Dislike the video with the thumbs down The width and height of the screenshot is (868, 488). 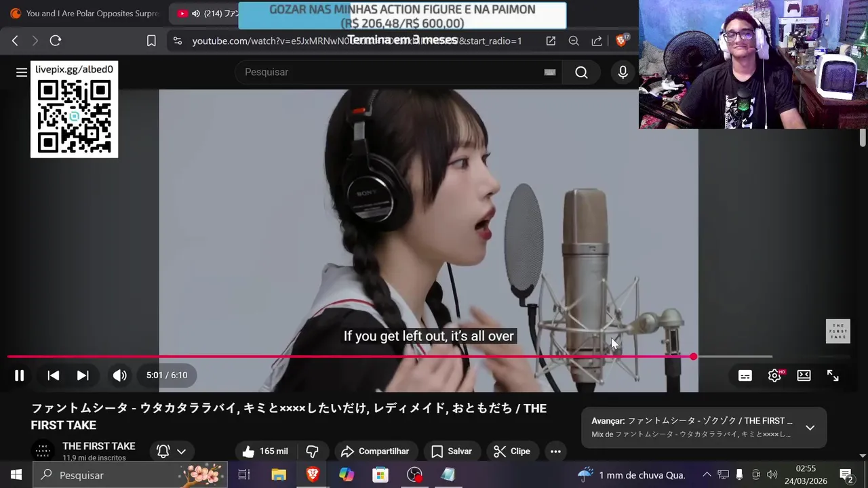(313, 451)
